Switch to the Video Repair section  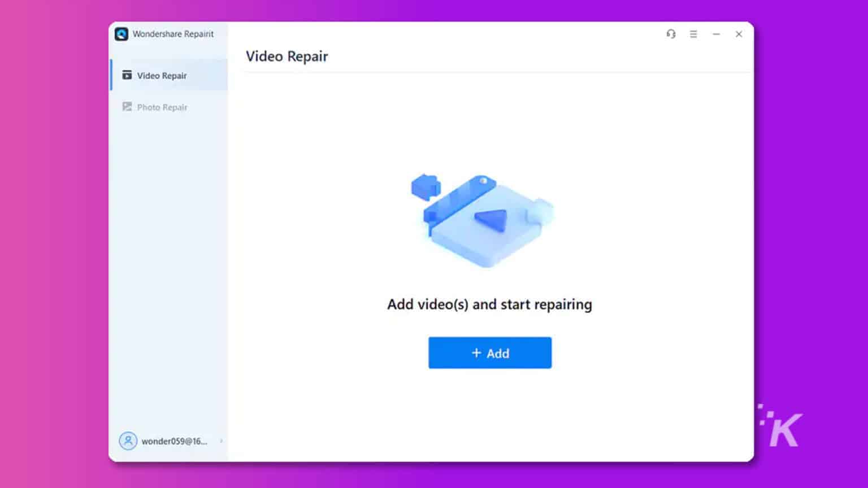click(162, 75)
